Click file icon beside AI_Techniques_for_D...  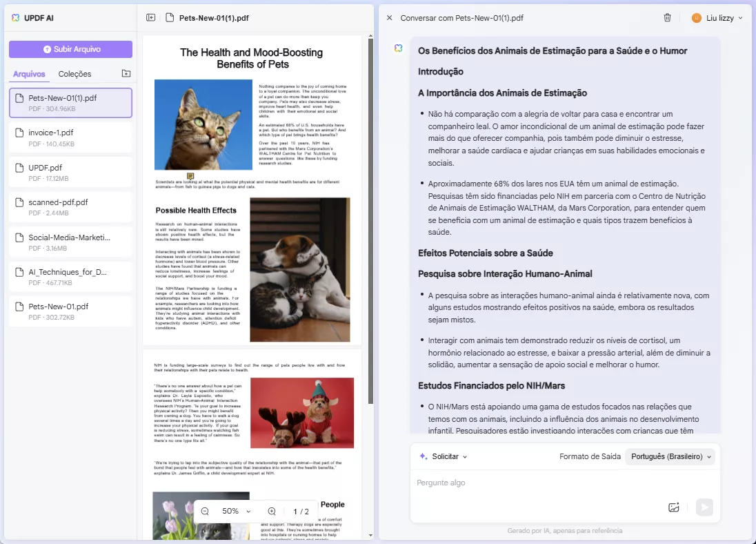19,272
